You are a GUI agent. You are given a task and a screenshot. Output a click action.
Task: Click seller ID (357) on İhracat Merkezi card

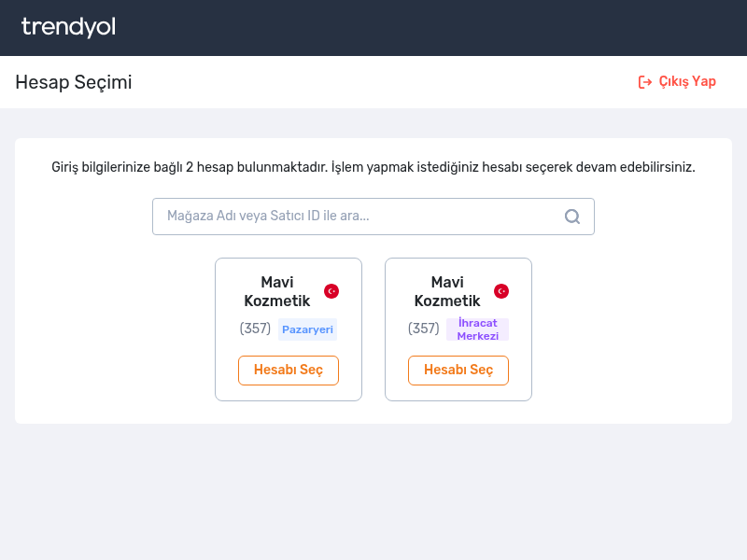click(x=424, y=329)
